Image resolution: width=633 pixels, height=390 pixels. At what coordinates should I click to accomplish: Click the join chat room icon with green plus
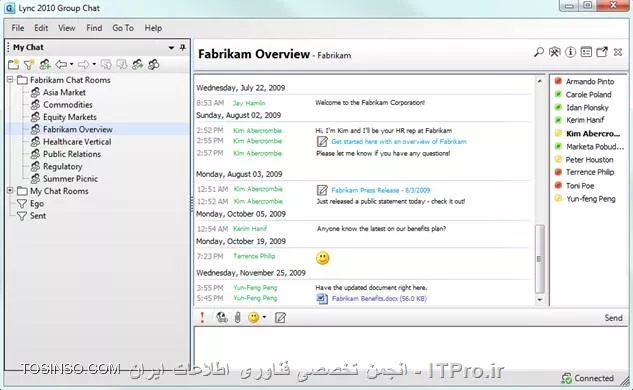[45, 64]
